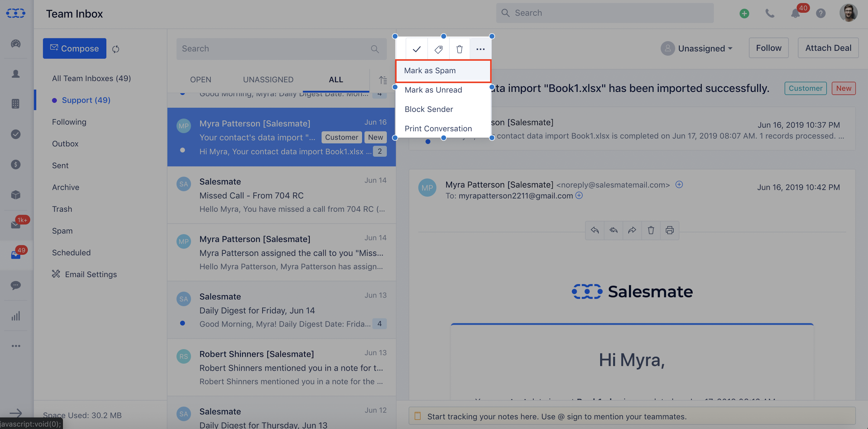Click the refresh icon beside Compose
Viewport: 868px width, 429px height.
click(116, 49)
